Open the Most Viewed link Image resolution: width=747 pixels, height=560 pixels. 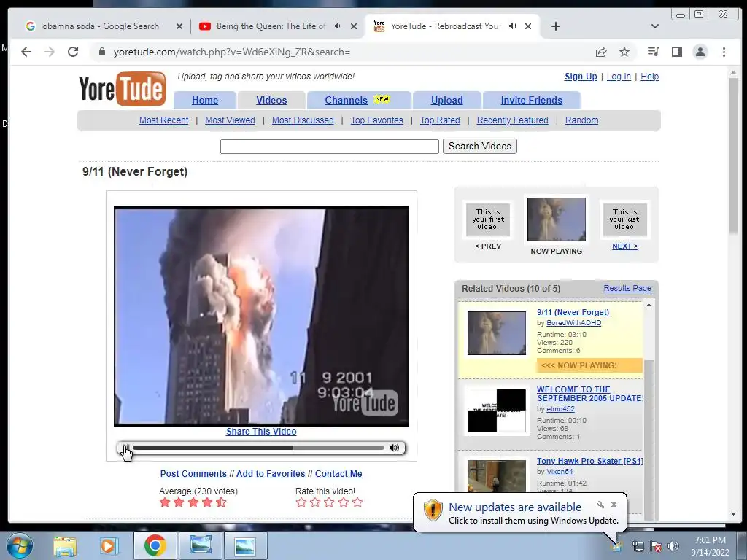[230, 120]
